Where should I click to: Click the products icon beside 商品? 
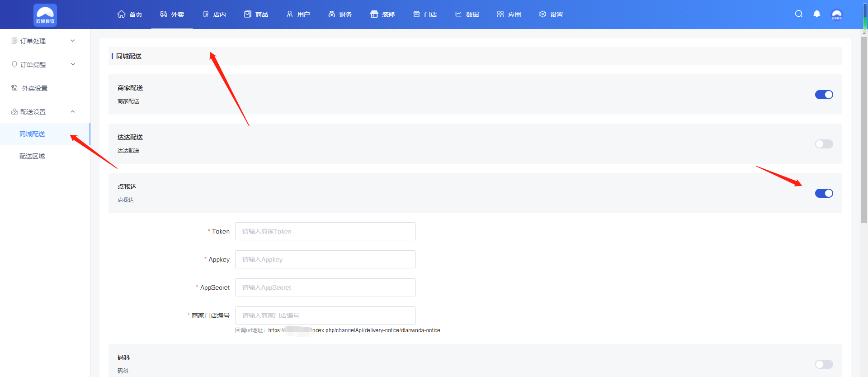tap(248, 14)
